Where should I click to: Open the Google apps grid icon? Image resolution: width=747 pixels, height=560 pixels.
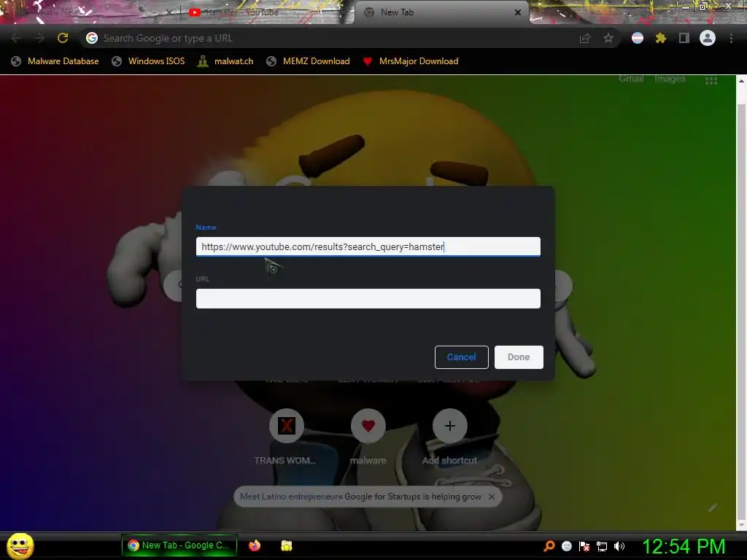pos(711,80)
